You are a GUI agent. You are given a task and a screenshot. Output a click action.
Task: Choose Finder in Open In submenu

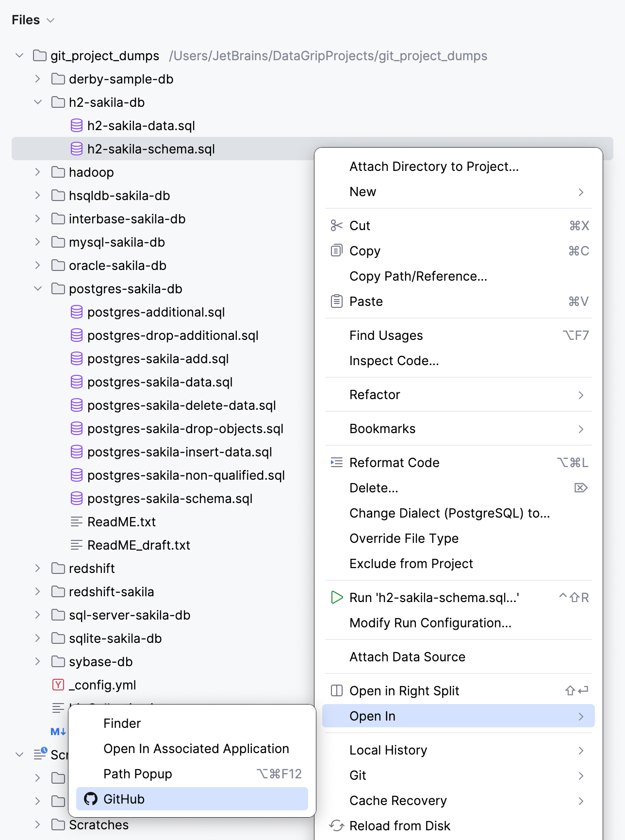(x=192, y=723)
